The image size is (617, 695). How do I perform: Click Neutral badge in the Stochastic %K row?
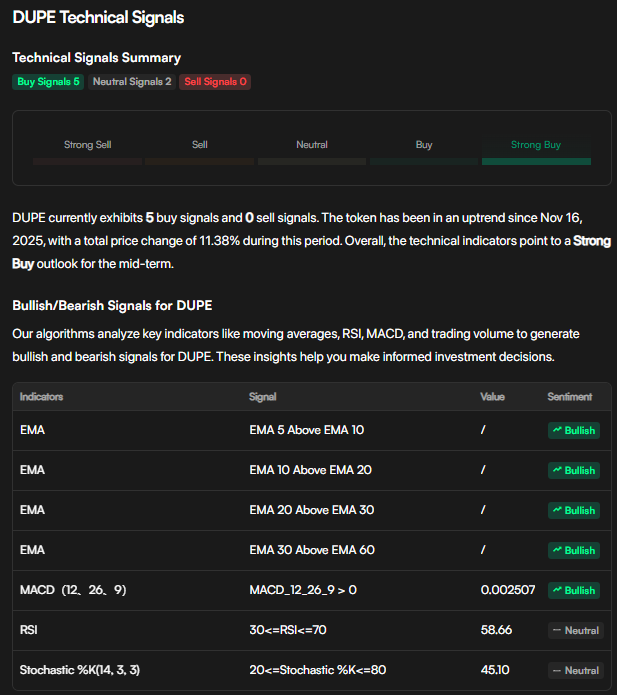tap(575, 670)
